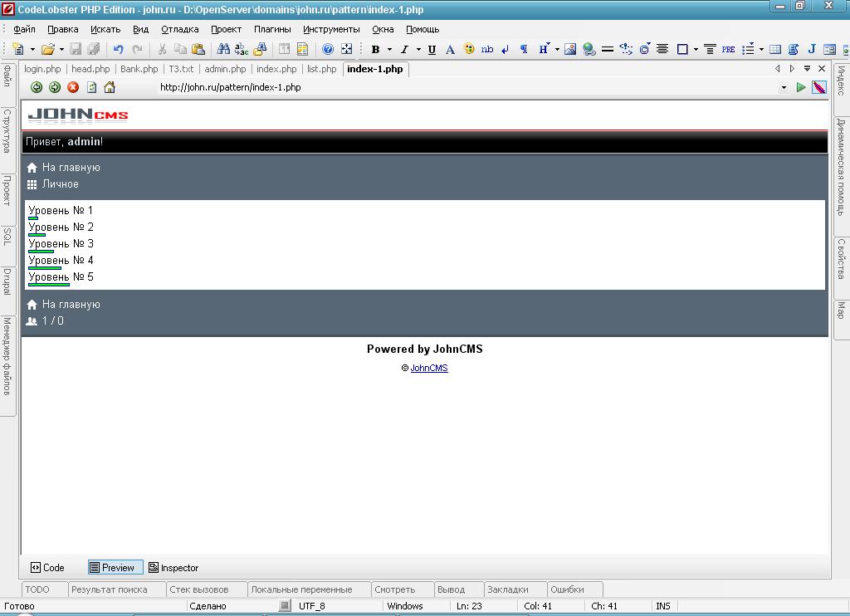The width and height of the screenshot is (850, 616).
Task: Click the green Back navigation arrow
Action: coord(37,87)
